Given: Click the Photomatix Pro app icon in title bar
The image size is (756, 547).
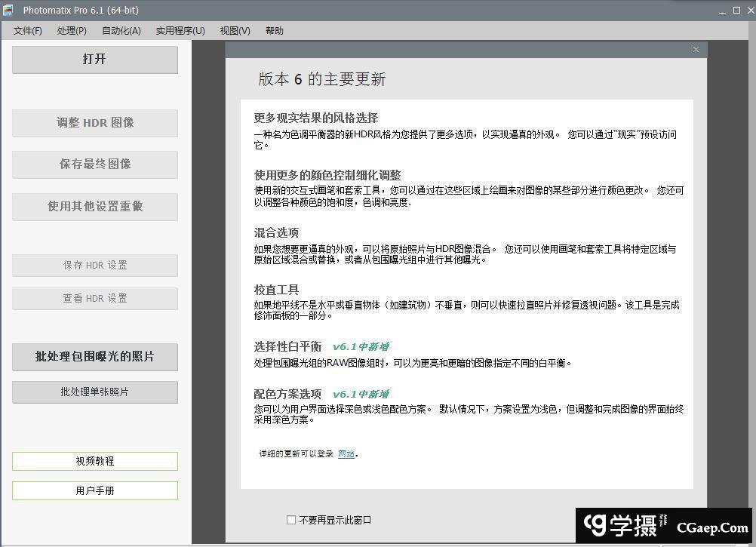Looking at the screenshot, I should click(x=8, y=11).
